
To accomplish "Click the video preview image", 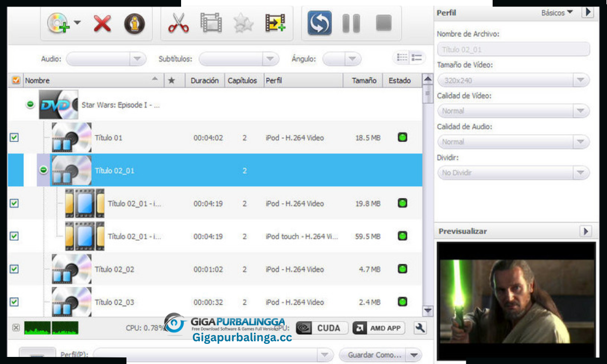I will (x=516, y=301).
